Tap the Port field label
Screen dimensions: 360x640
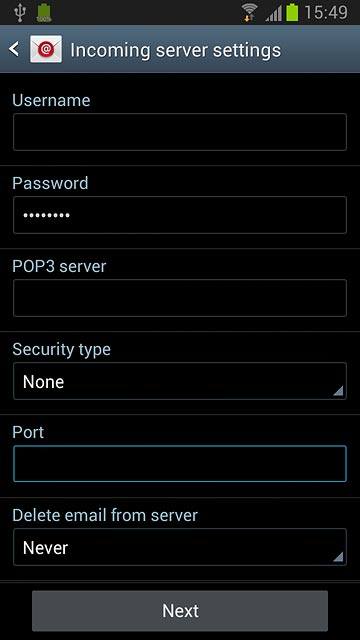click(x=28, y=432)
